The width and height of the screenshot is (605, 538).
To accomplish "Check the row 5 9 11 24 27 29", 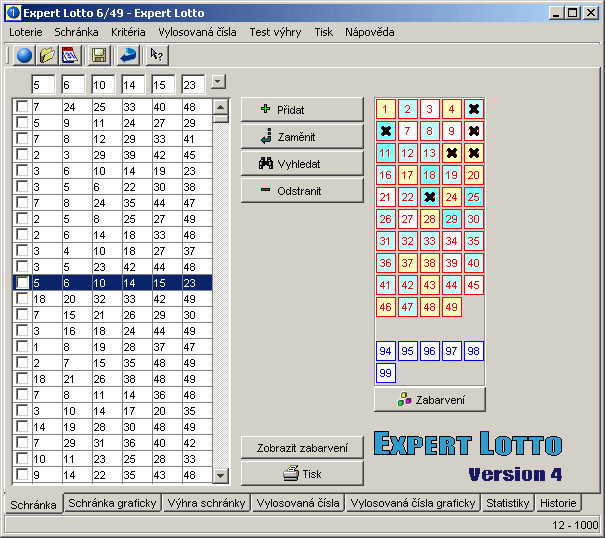I will point(22,123).
